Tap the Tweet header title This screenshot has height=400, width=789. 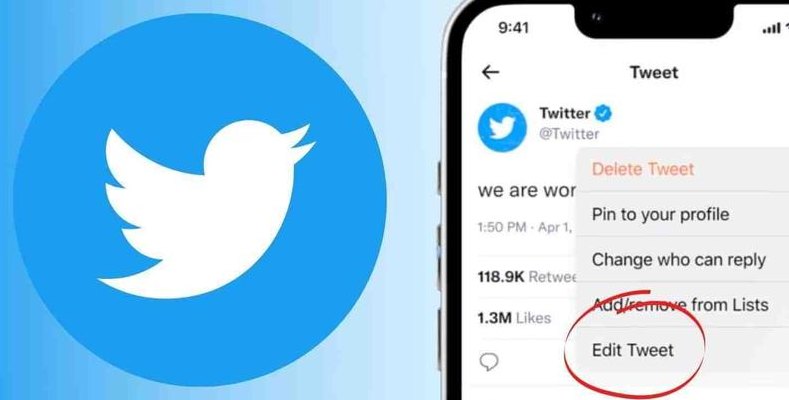tap(654, 72)
